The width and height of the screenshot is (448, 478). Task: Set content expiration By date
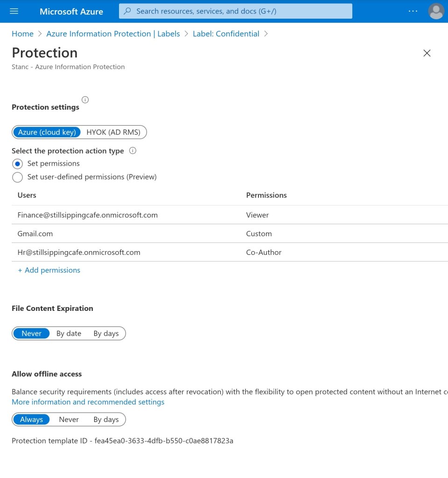(x=69, y=333)
